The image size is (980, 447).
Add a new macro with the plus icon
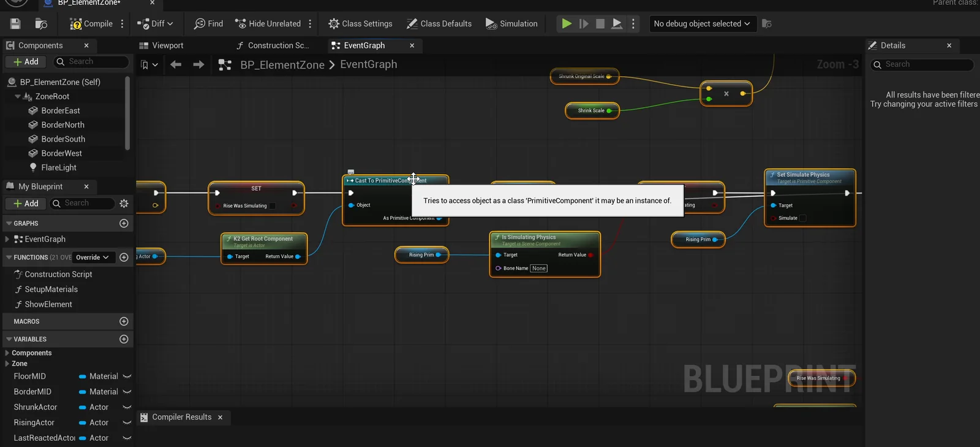(x=124, y=321)
